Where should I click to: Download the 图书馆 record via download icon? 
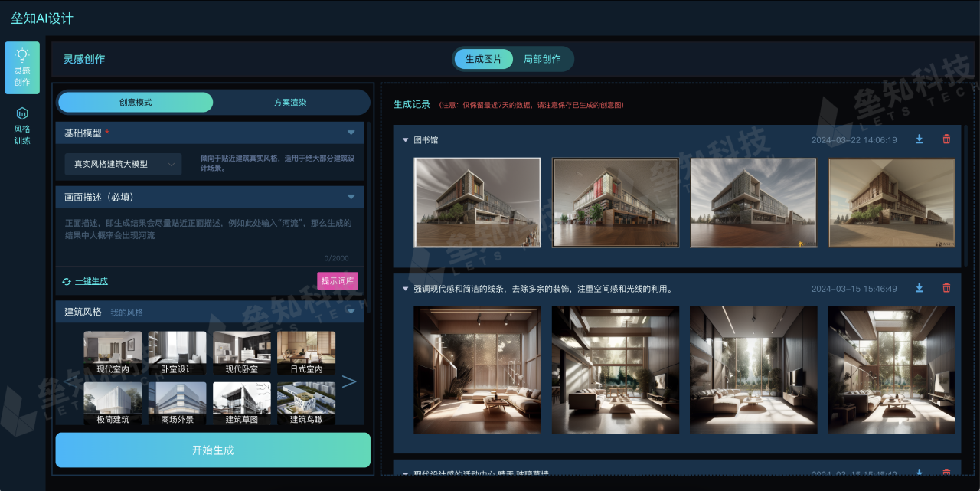pos(919,140)
